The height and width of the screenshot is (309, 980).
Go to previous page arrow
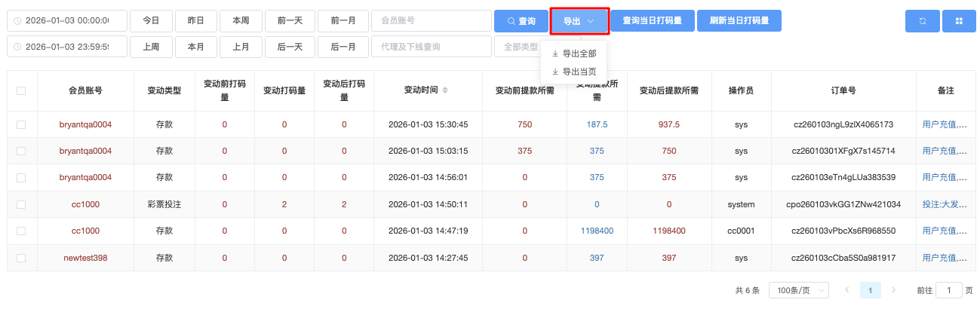[x=847, y=290]
